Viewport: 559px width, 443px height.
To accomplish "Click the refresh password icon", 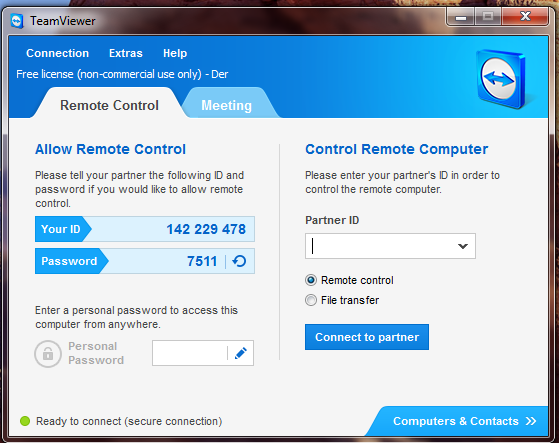I will pos(239,261).
